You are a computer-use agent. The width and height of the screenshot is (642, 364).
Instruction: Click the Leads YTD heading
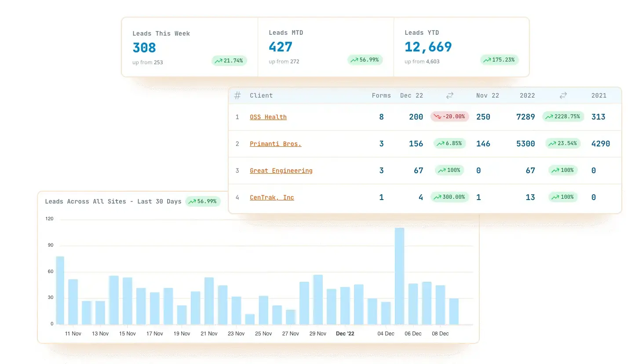click(422, 33)
